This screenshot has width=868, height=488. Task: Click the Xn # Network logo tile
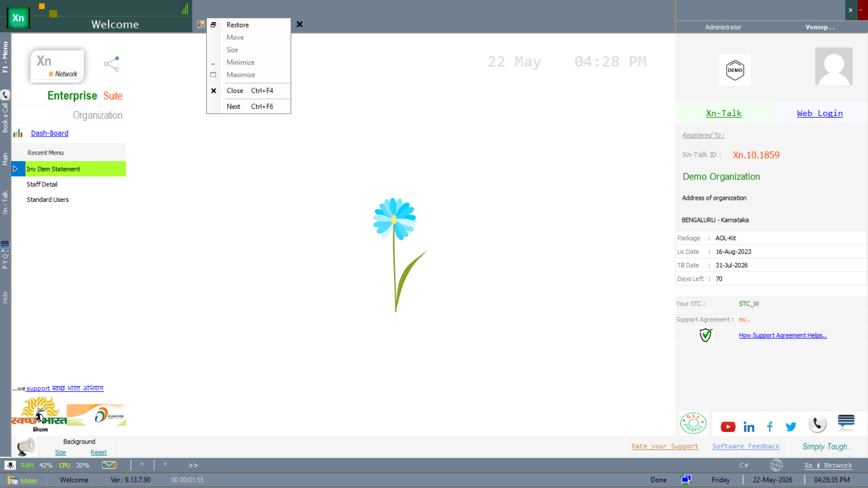(57, 66)
